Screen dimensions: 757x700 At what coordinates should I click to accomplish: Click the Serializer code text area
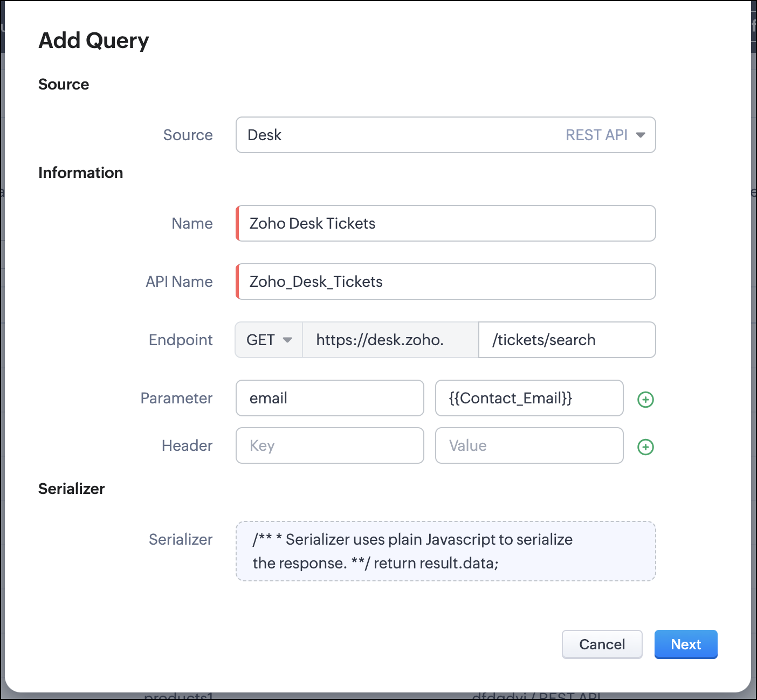(445, 551)
